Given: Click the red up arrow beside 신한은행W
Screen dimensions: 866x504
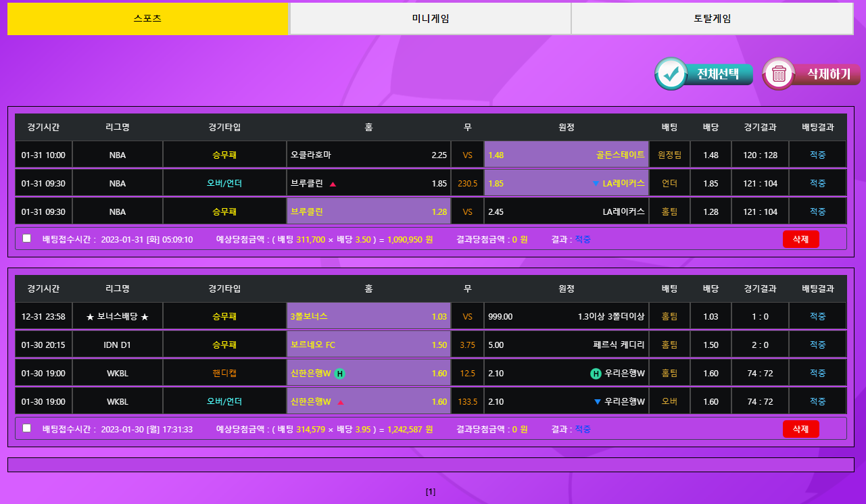Looking at the screenshot, I should pos(340,402).
